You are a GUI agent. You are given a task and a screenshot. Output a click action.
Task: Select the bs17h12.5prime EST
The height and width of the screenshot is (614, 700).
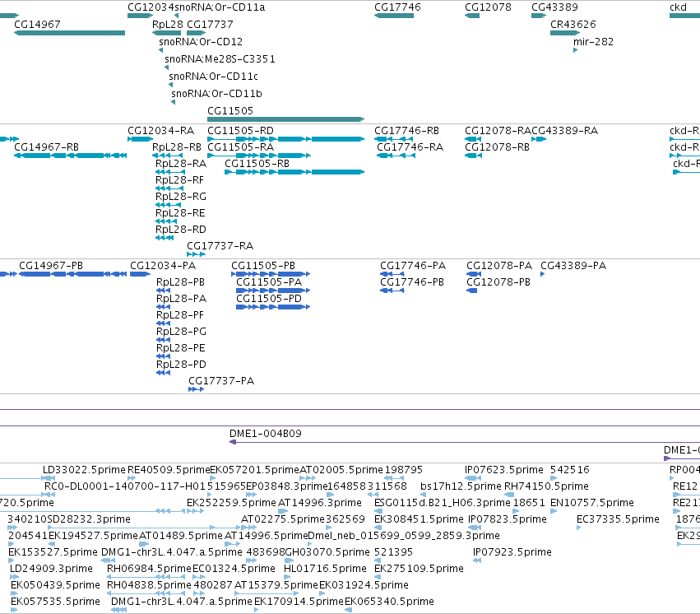(x=424, y=495)
